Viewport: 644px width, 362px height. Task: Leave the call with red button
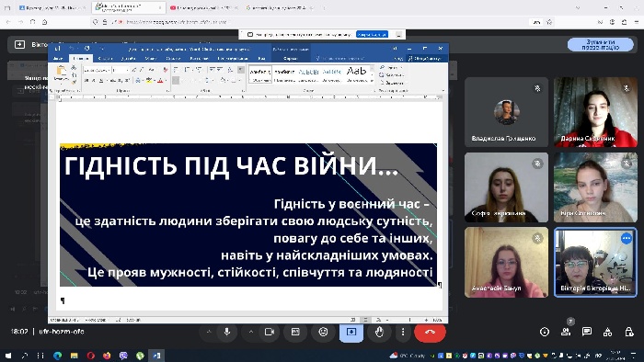coord(430,332)
